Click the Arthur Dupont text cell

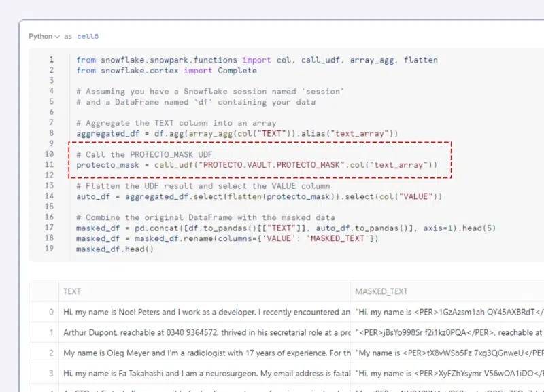204,333
